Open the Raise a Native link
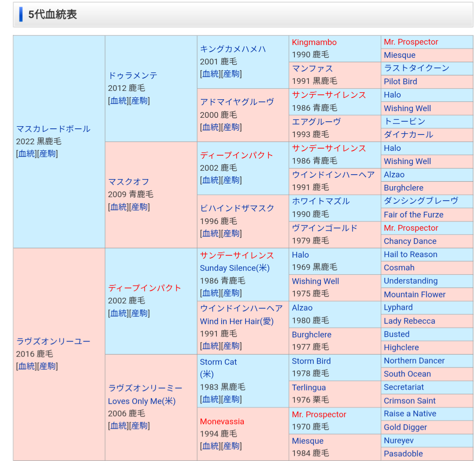Image resolution: width=476 pixels, height=461 pixels. pyautogui.click(x=410, y=414)
